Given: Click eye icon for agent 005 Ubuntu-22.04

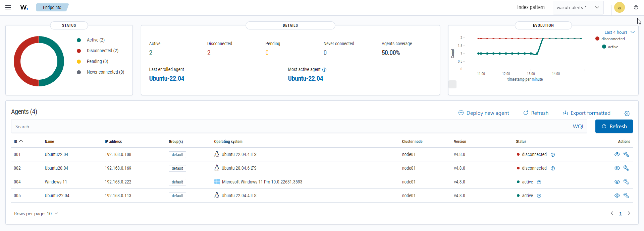Looking at the screenshot, I should pyautogui.click(x=617, y=196).
